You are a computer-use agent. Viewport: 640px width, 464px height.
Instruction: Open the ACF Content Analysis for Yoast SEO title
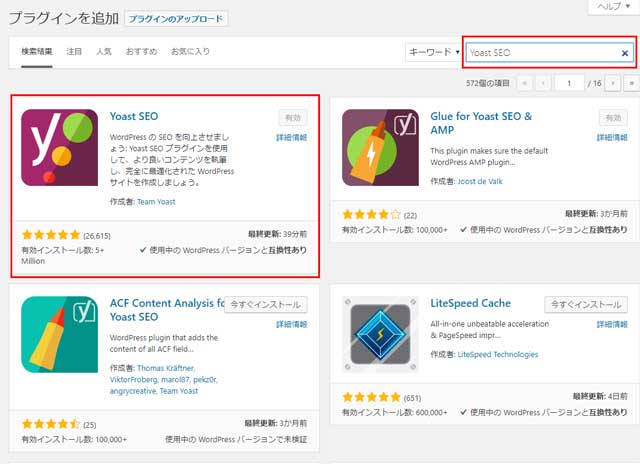pos(167,310)
